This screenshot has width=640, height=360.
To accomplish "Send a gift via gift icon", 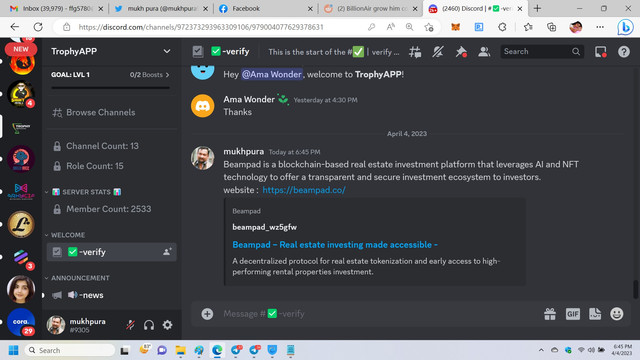I will pyautogui.click(x=550, y=314).
